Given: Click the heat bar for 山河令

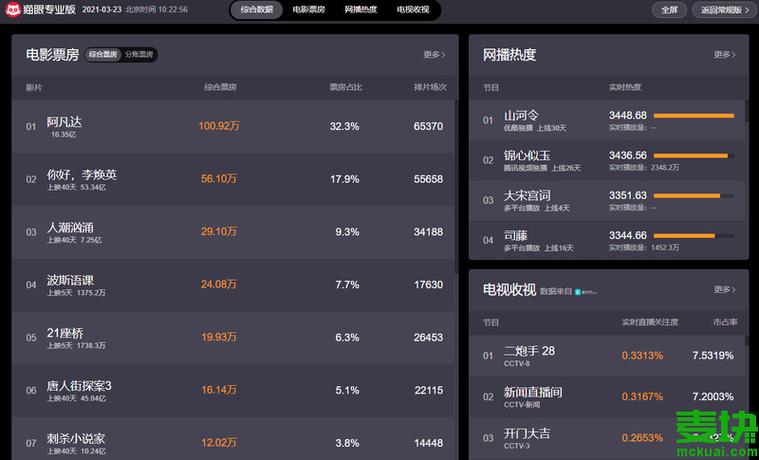Looking at the screenshot, I should pyautogui.click(x=694, y=116).
